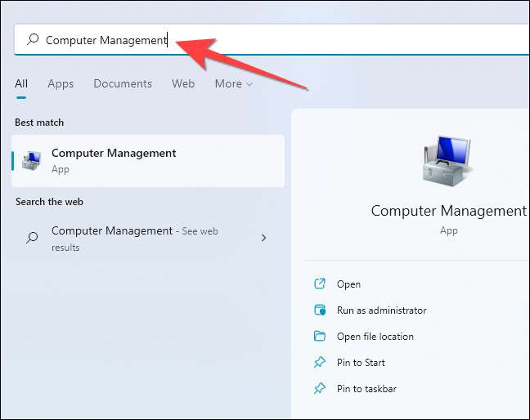Click the Search the web heading

(49, 202)
